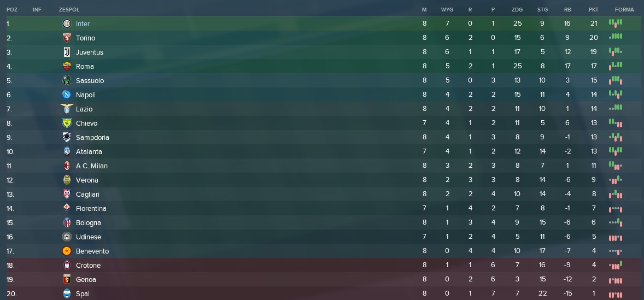
Task: Click the Juventus logo icon
Action: [x=67, y=52]
